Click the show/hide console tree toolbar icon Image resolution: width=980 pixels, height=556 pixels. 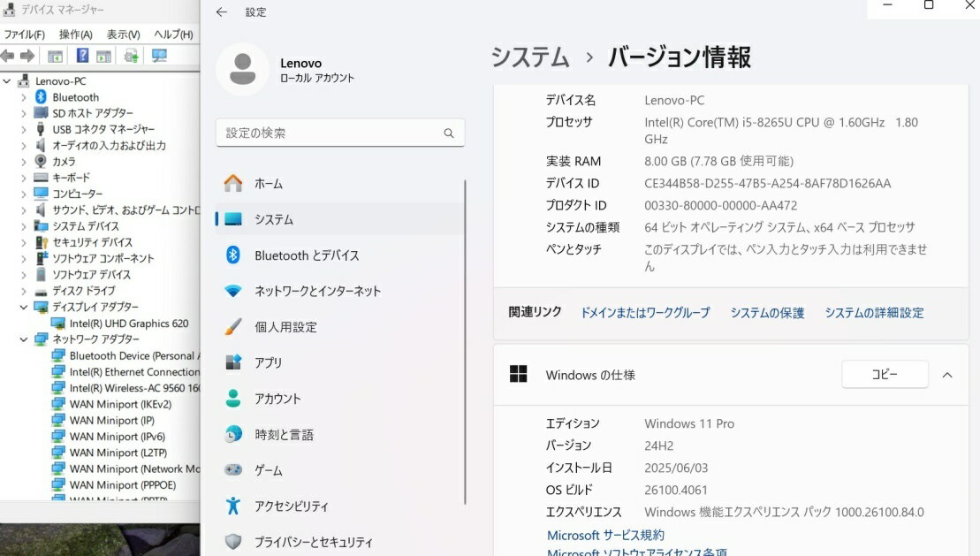[x=55, y=56]
